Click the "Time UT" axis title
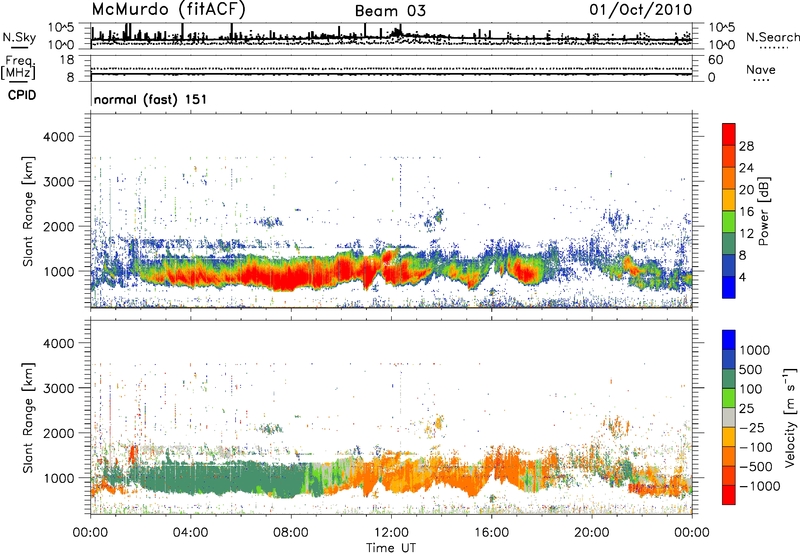 (x=391, y=548)
